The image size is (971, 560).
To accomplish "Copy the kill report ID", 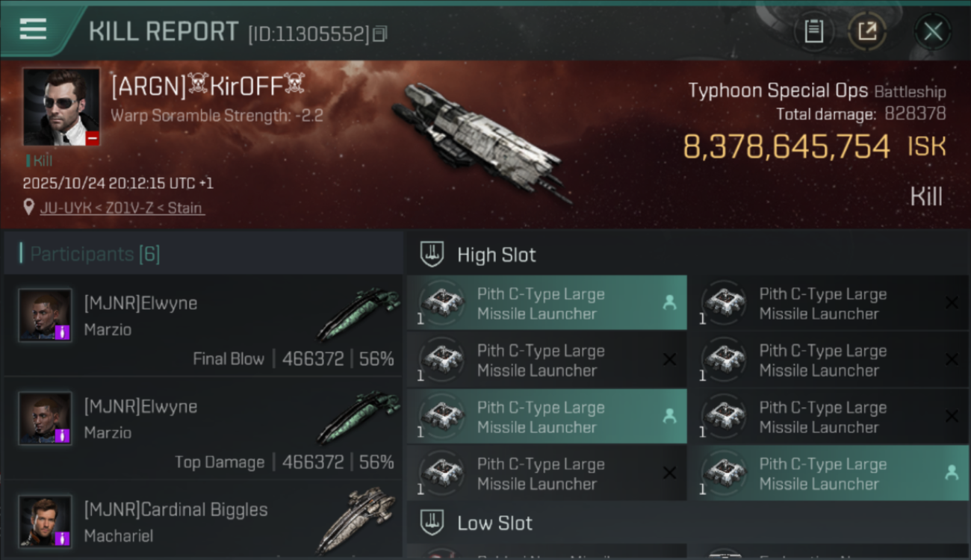I will (x=380, y=34).
